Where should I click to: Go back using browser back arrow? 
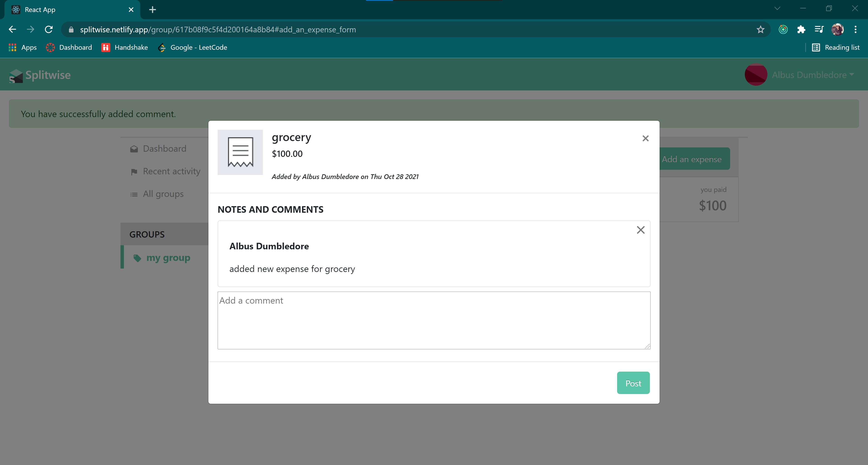click(12, 30)
